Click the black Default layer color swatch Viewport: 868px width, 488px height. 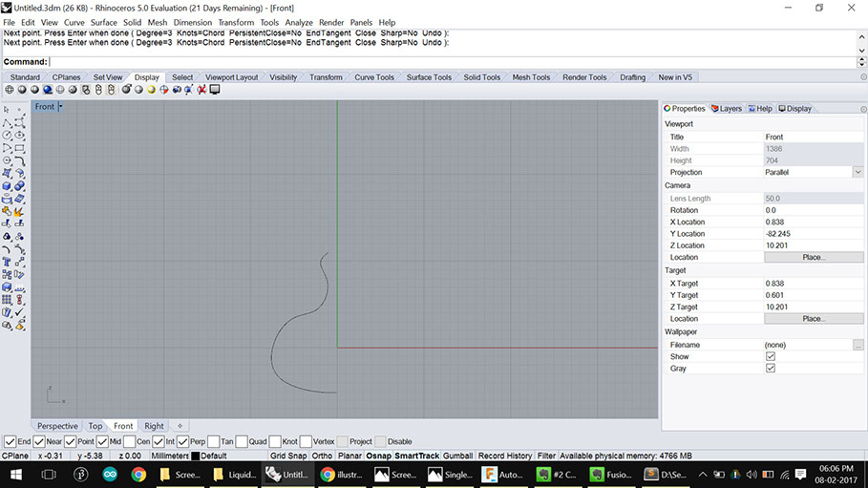[195, 456]
